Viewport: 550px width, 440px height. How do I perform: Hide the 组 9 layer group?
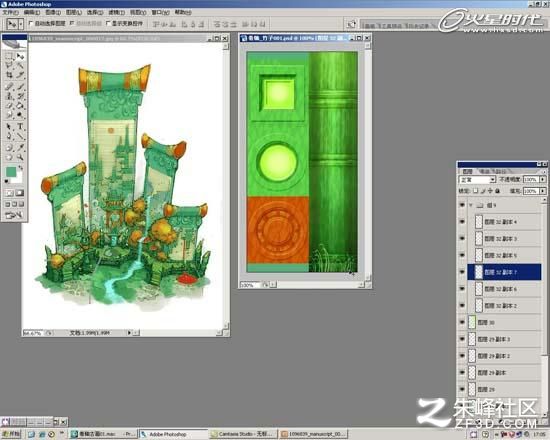[x=462, y=205]
